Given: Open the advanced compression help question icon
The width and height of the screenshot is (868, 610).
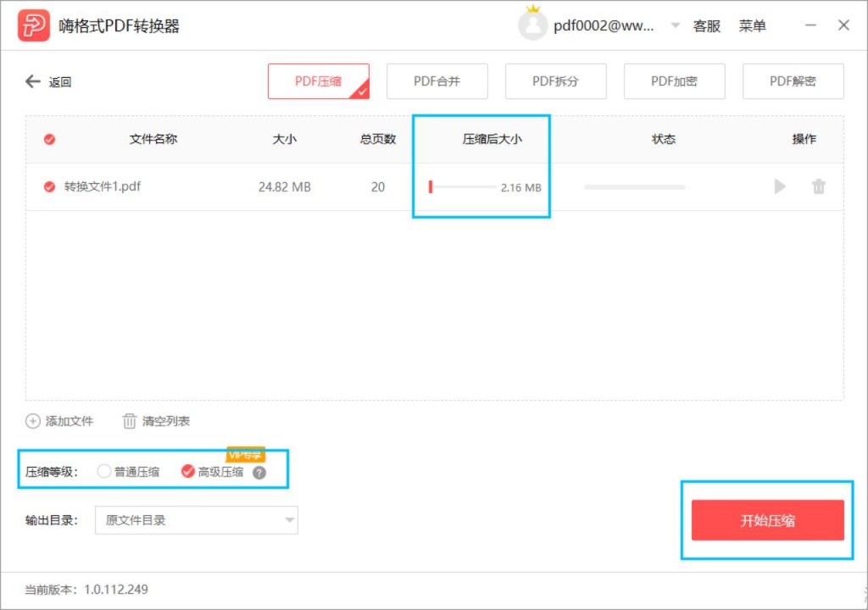Looking at the screenshot, I should tap(259, 473).
